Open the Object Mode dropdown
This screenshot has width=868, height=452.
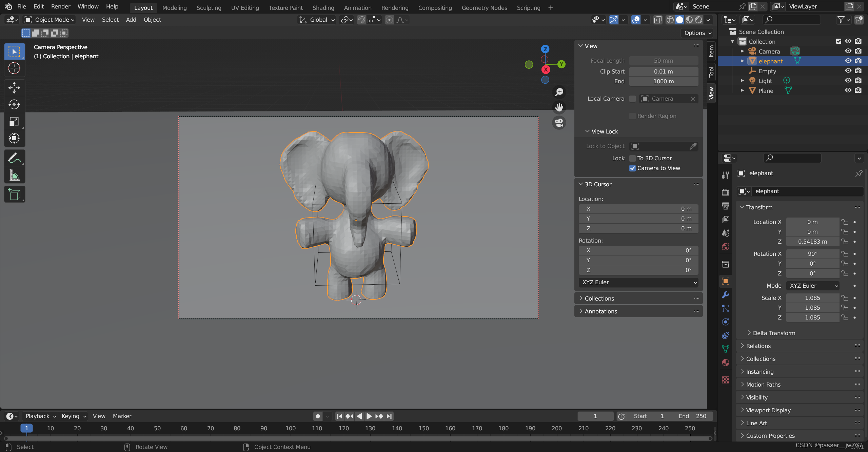pos(50,20)
